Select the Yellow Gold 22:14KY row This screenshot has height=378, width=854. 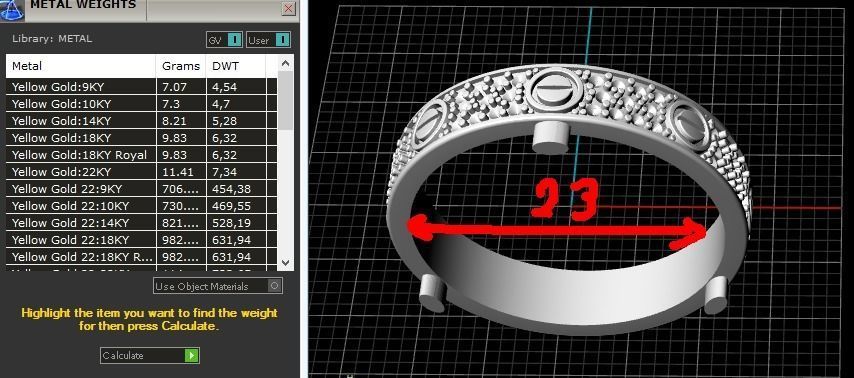tap(141, 223)
